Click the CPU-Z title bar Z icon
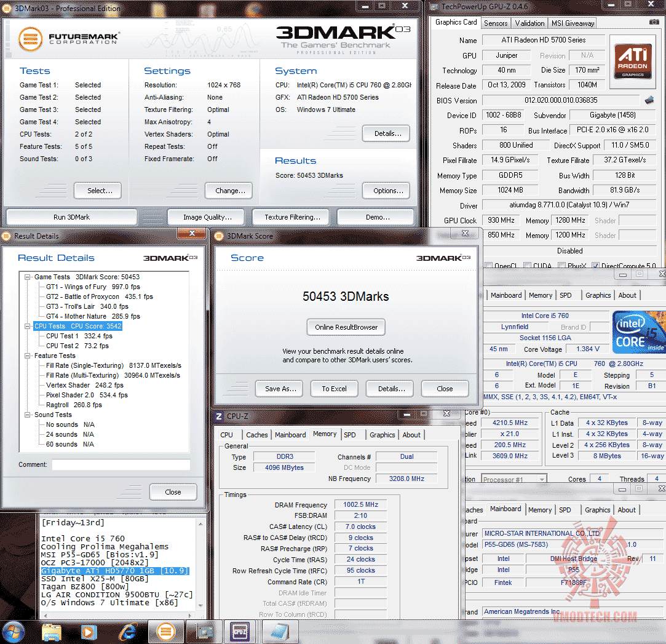 pyautogui.click(x=219, y=416)
